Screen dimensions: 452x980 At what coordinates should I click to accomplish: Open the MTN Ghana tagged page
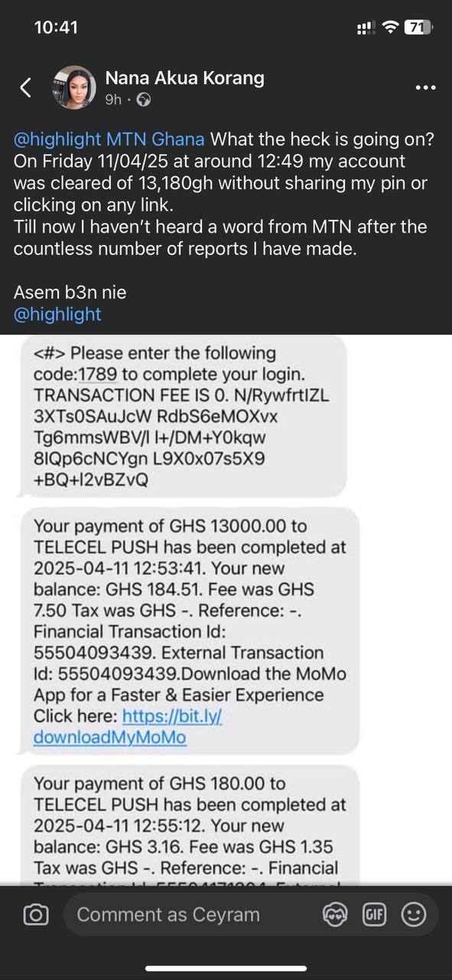click(x=156, y=139)
